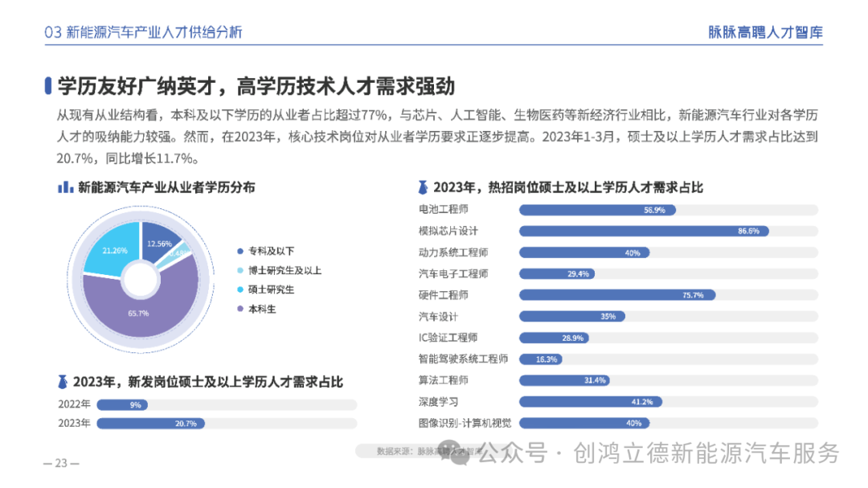Select the 专科及以下 legend dot

240,251
